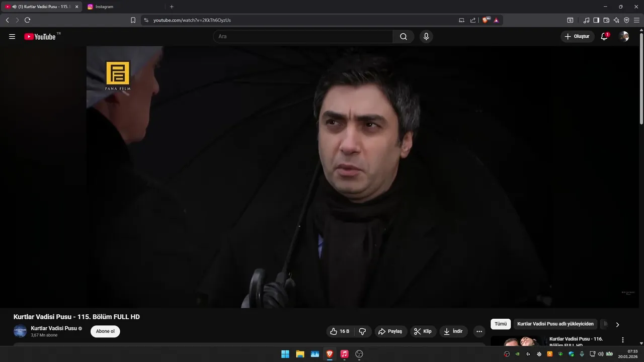This screenshot has height=362, width=644.
Task: Select the Kurtlar Vadisi Pusu browser tab
Action: [42, 7]
